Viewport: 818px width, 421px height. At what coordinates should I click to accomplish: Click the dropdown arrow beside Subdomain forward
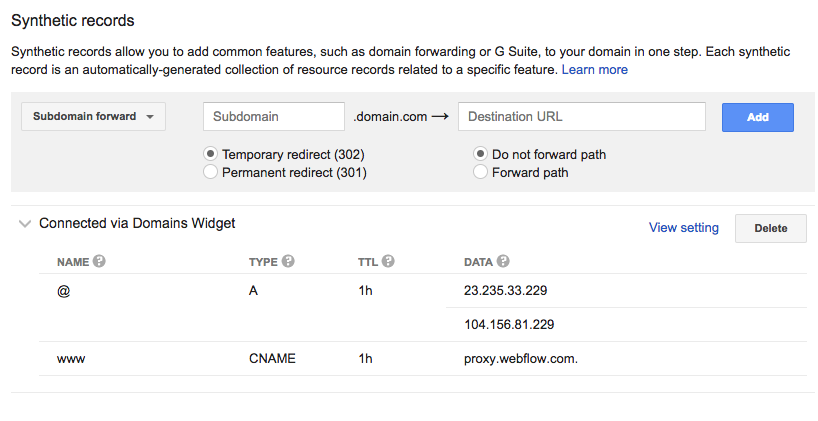150,117
